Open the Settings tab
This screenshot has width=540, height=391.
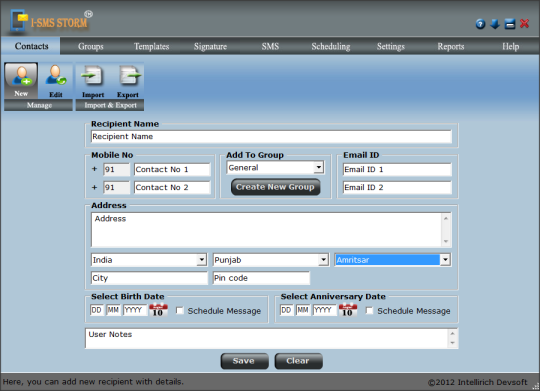click(x=391, y=46)
